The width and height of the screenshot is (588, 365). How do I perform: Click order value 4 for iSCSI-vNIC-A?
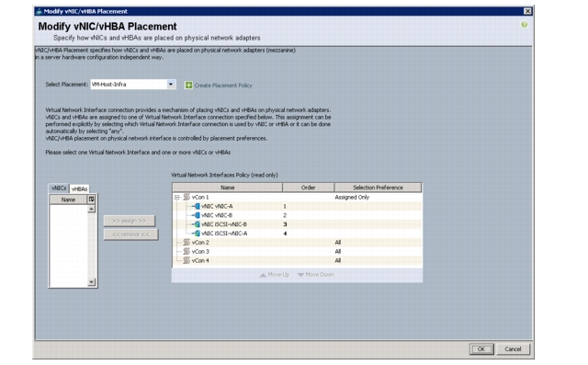click(285, 233)
